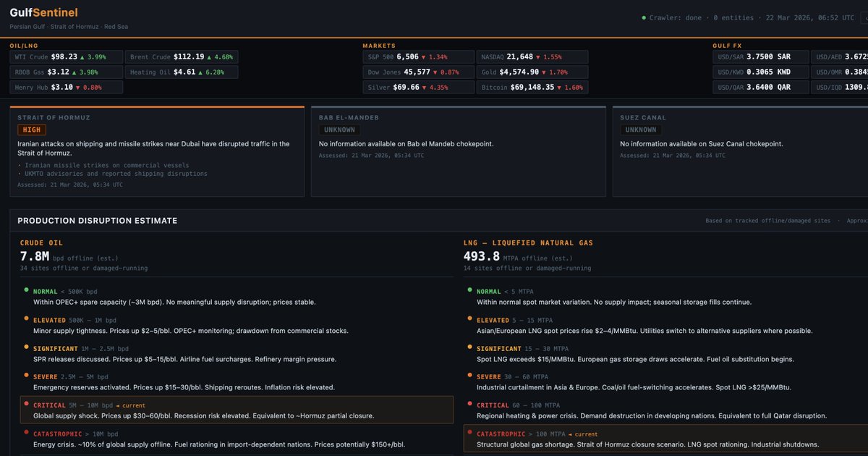
Task: Click the Production Disruption Estimate heading
Action: point(97,221)
